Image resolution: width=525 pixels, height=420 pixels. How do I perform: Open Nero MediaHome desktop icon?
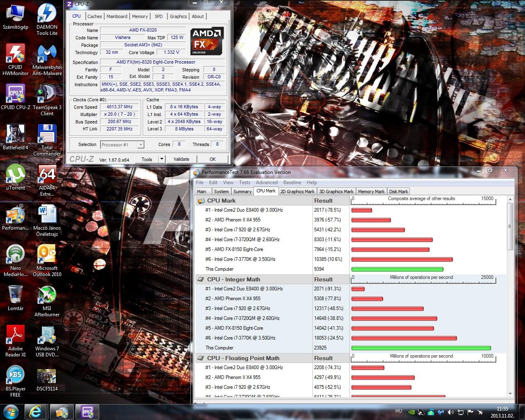tap(16, 261)
